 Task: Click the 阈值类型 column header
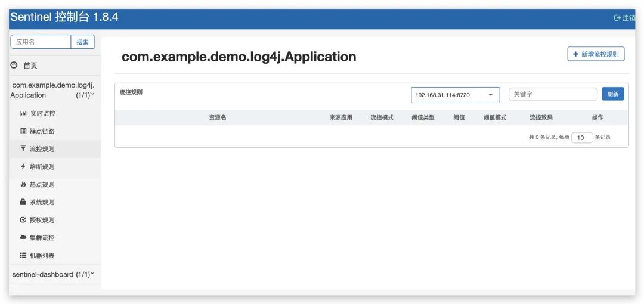pyautogui.click(x=423, y=117)
